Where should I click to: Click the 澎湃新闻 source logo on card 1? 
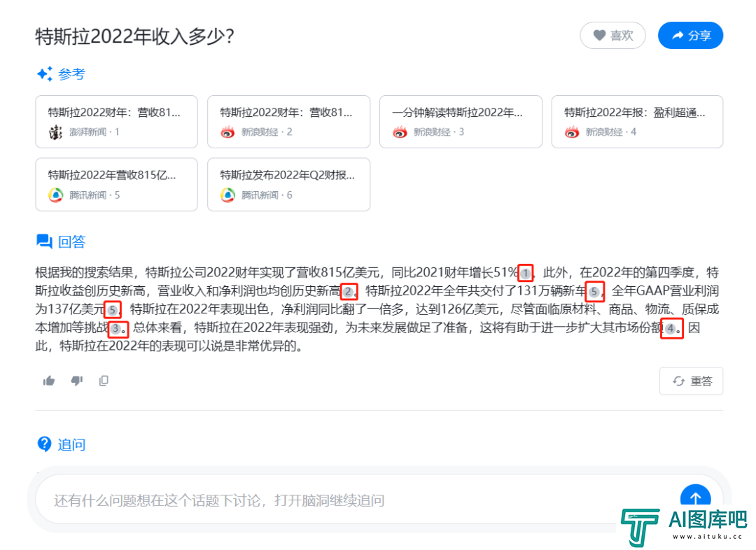[x=55, y=132]
